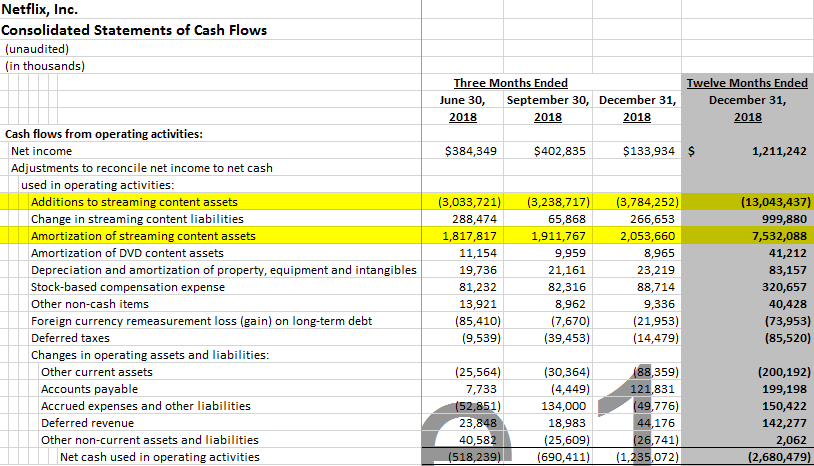The width and height of the screenshot is (814, 466).
Task: Select twelve-month value 142,277
Action: tap(784, 423)
